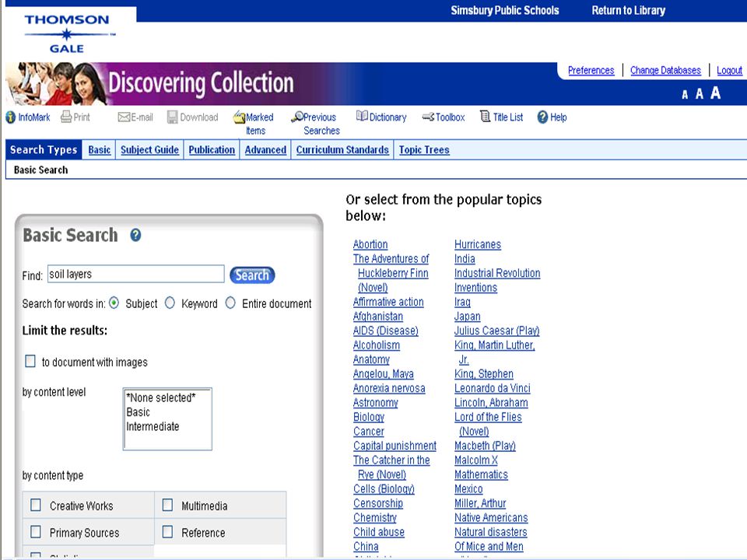Open Julius Caesar (Play) topic link
The image size is (747, 560).
tap(496, 331)
